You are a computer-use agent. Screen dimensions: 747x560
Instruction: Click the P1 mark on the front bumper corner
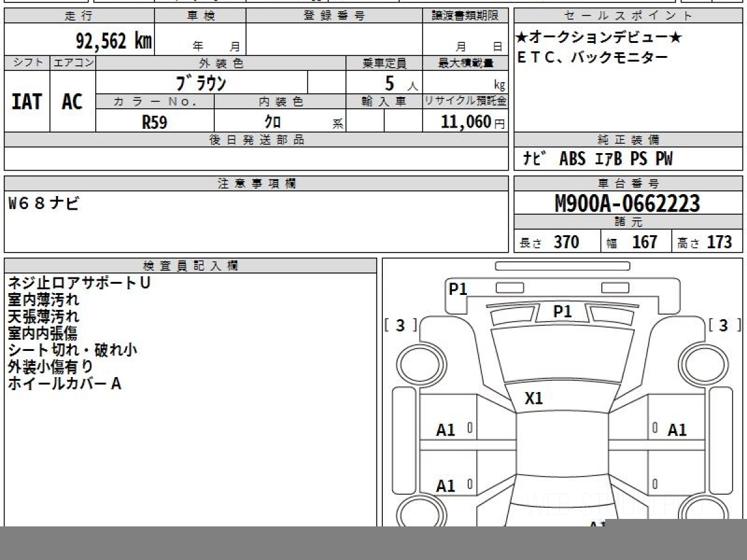coord(458,289)
